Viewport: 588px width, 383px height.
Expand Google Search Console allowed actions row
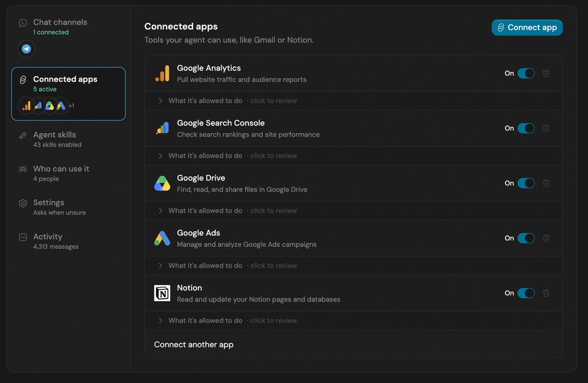click(353, 156)
